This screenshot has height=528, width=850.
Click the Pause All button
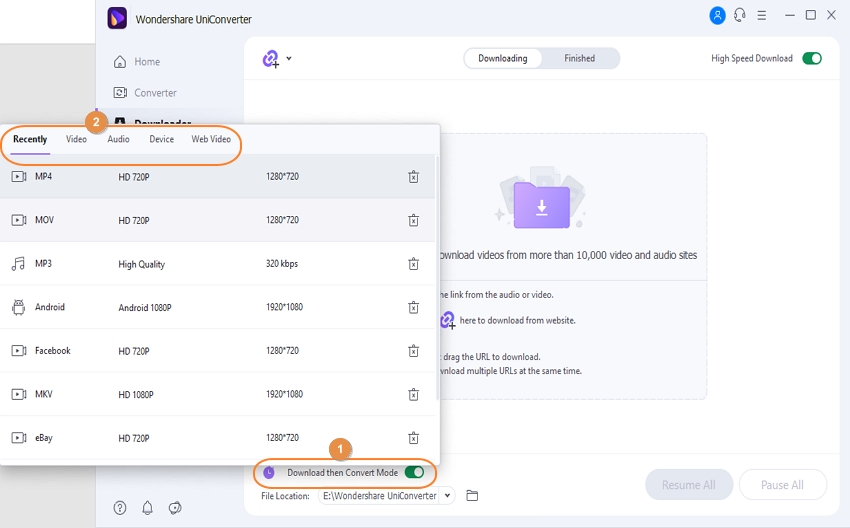(782, 485)
